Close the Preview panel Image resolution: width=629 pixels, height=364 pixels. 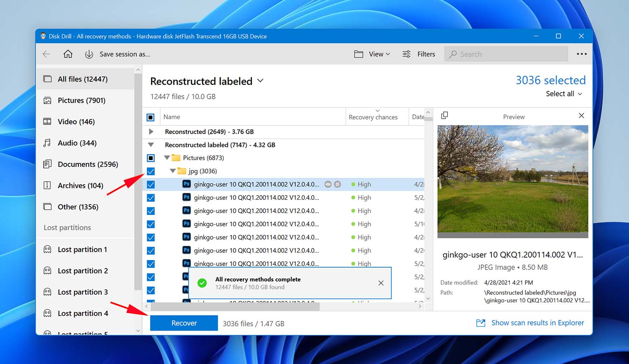click(x=581, y=116)
